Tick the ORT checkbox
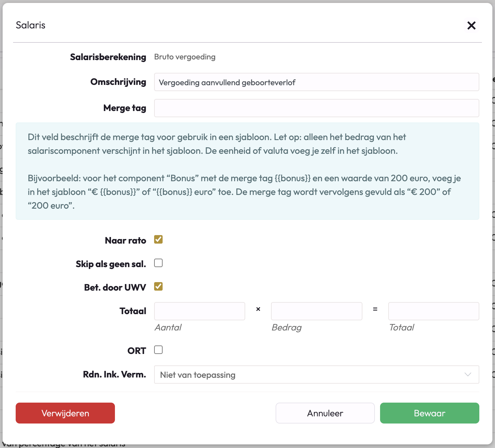 158,350
